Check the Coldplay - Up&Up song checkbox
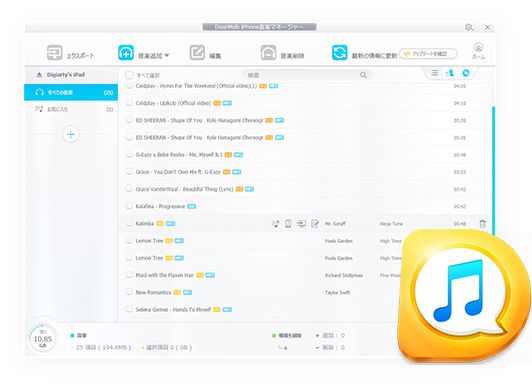The height and width of the screenshot is (389, 532). (x=129, y=102)
